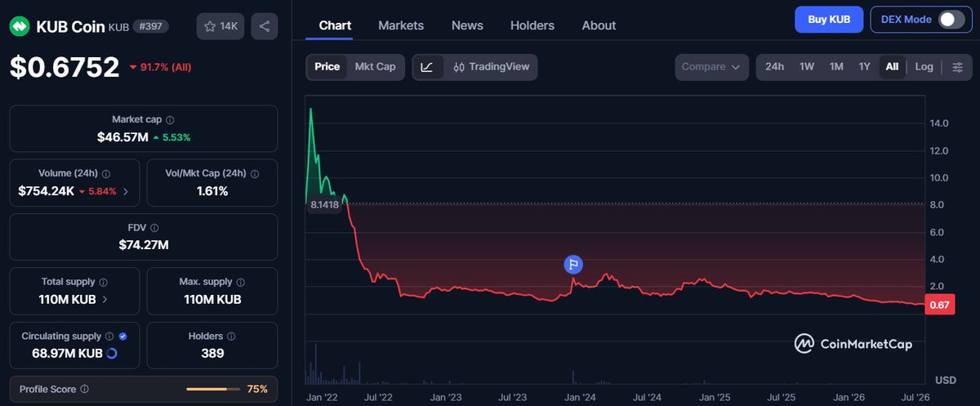Click the max supply 110M KUB value
This screenshot has width=980, height=406.
[212, 300]
